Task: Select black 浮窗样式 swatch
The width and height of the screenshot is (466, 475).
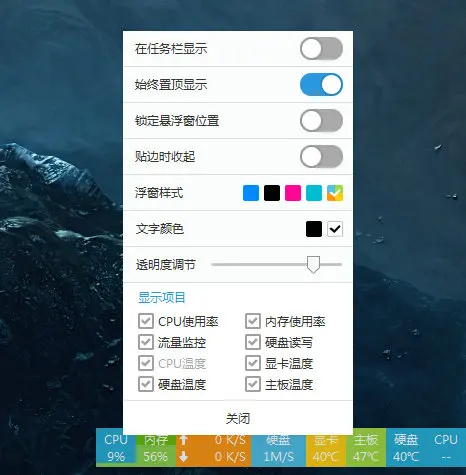Action: pyautogui.click(x=272, y=193)
